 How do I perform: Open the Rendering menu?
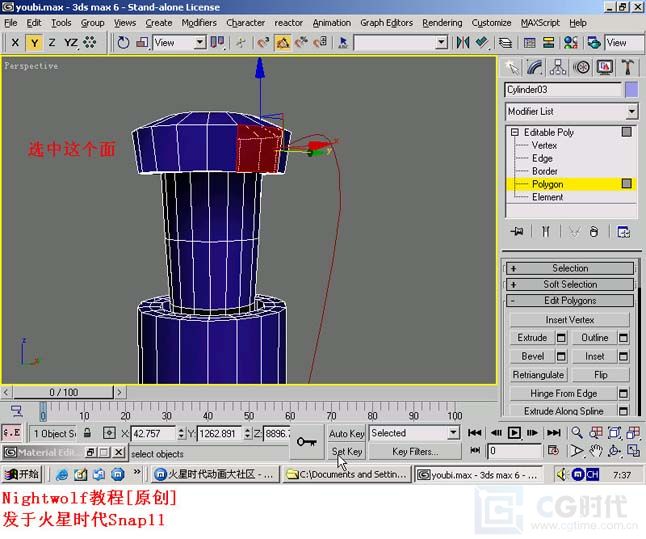click(x=442, y=23)
